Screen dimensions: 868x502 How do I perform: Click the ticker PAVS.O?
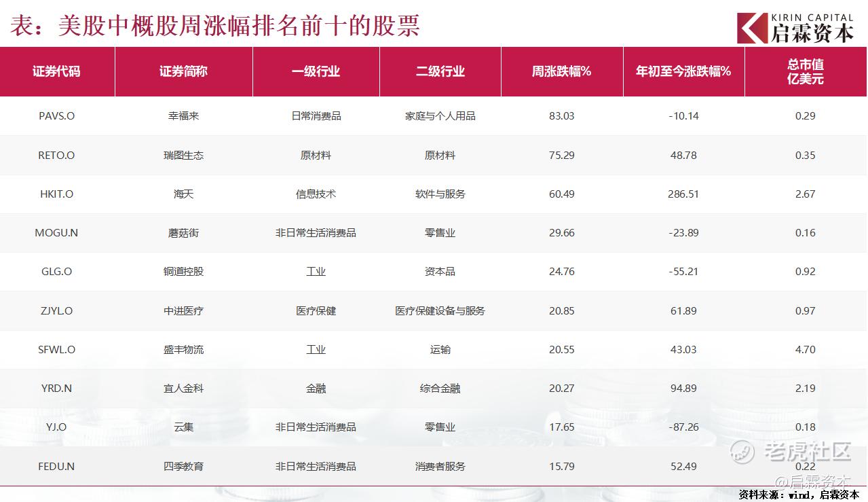pyautogui.click(x=56, y=116)
